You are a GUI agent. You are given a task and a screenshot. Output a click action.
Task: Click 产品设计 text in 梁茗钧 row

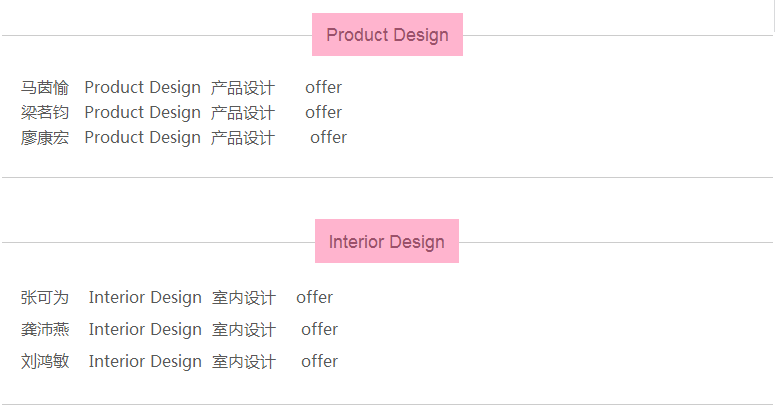coord(243,113)
